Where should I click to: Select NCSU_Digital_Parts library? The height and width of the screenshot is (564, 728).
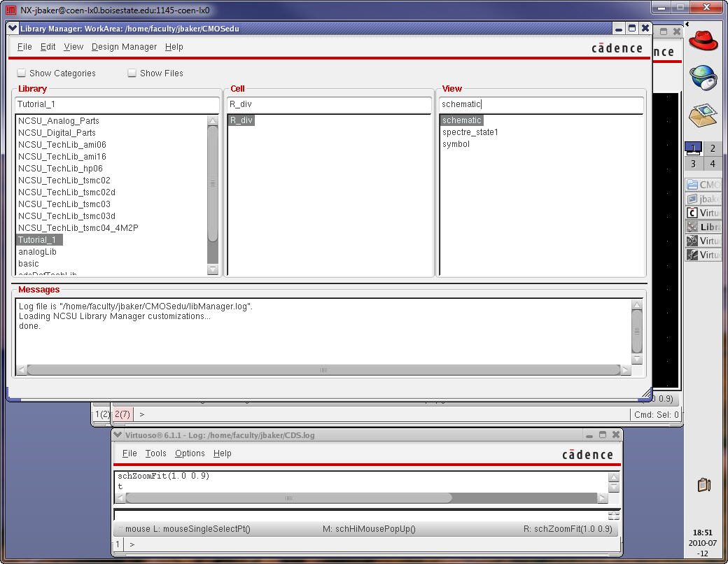pos(57,133)
